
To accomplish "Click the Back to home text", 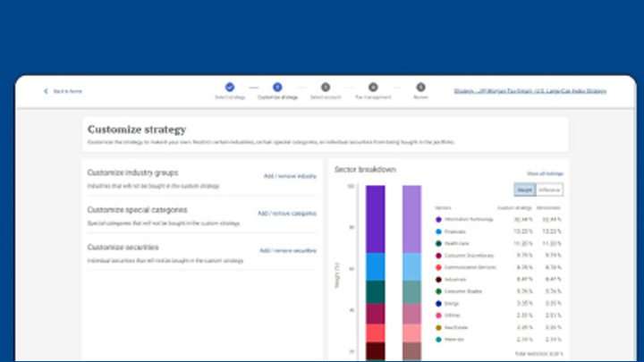I will coord(68,91).
